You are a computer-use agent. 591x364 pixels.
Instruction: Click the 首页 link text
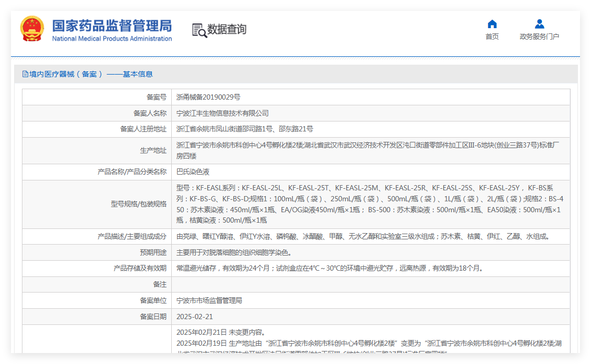point(492,37)
